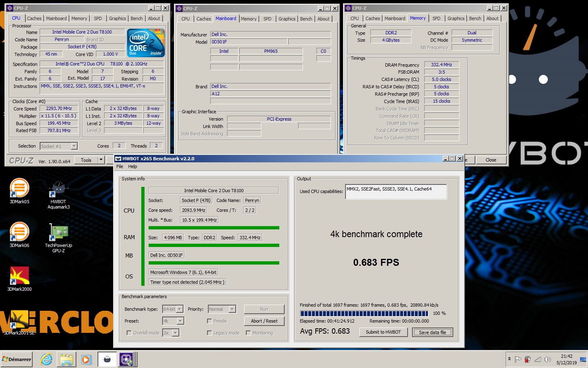588x368 pixels.
Task: Switch to CPU tab in CPU-Z Memory window
Action: [354, 18]
